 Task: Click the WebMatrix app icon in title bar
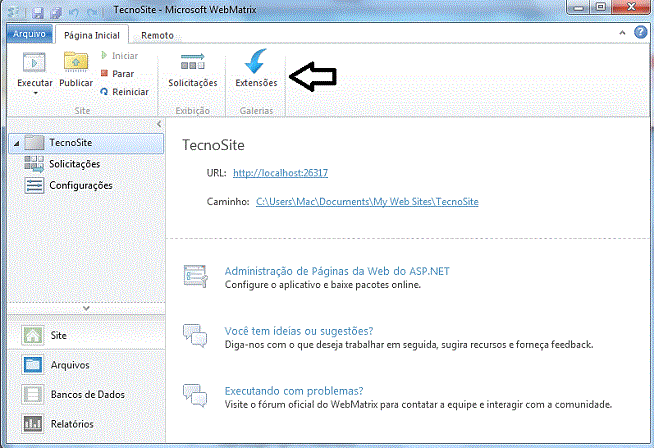pos(13,12)
